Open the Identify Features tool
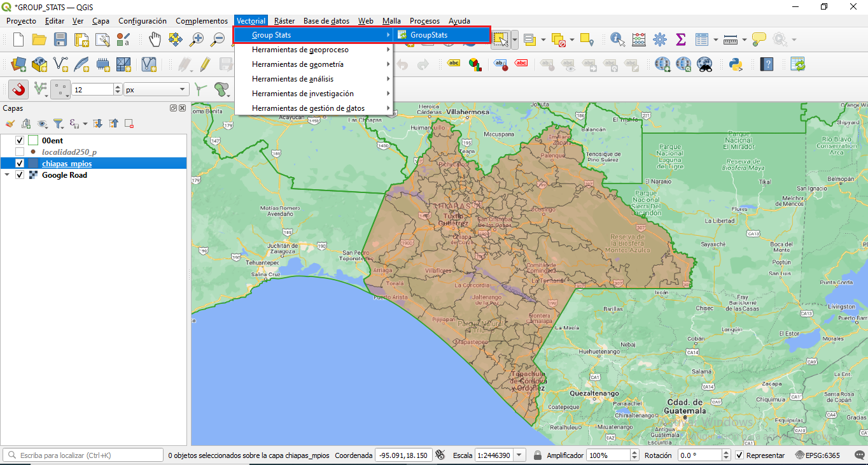The image size is (868, 465). (617, 39)
